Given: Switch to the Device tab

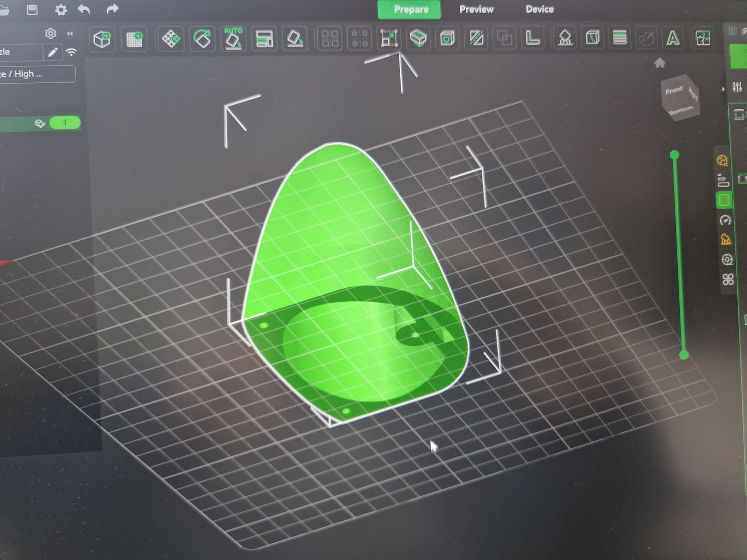Looking at the screenshot, I should (x=539, y=9).
